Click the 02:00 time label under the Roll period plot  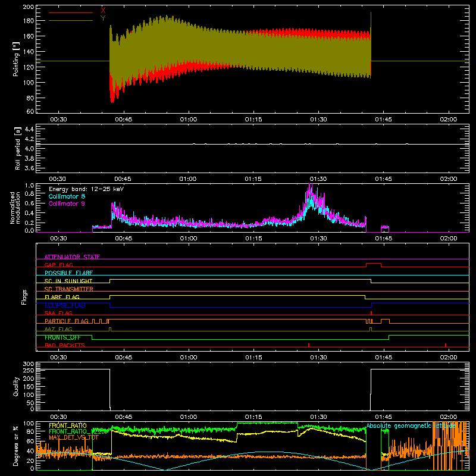coord(449,179)
